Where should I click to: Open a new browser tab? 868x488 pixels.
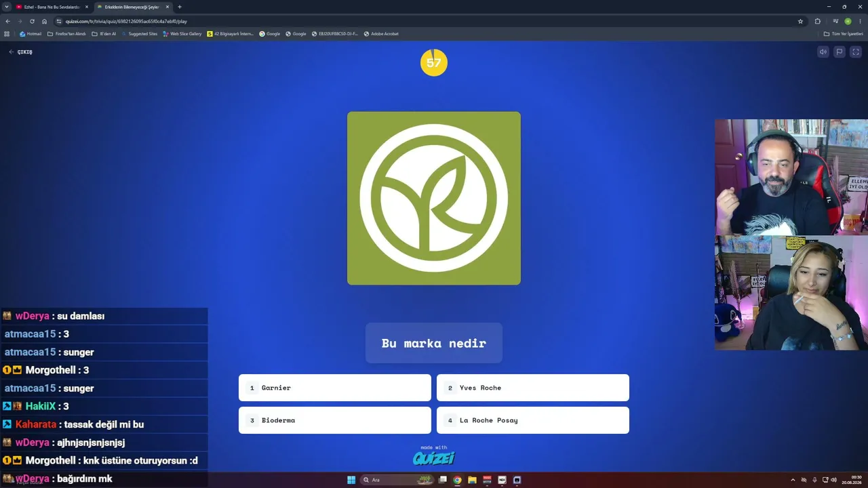(180, 7)
